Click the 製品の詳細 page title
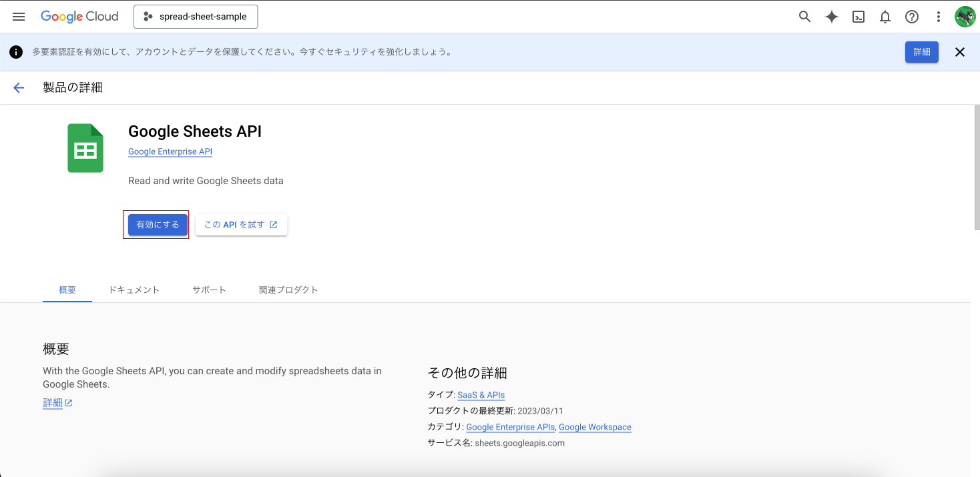 tap(73, 87)
